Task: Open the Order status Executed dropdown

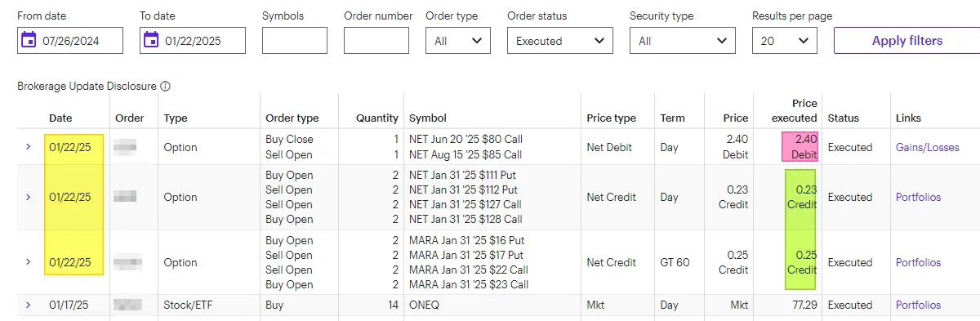Action: [560, 41]
